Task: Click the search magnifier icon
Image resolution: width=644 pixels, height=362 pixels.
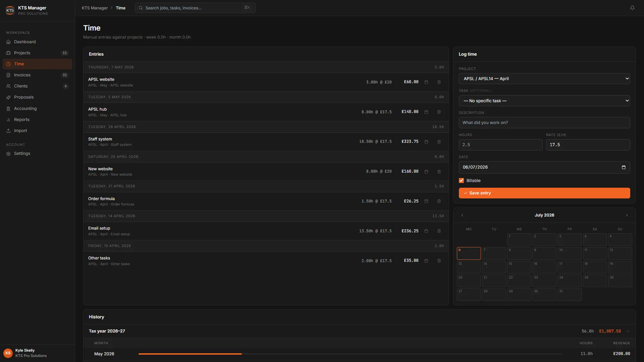Action: [141, 8]
